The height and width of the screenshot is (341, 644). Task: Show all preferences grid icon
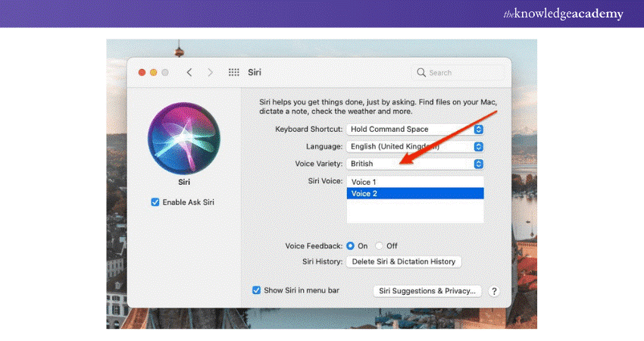click(x=233, y=72)
